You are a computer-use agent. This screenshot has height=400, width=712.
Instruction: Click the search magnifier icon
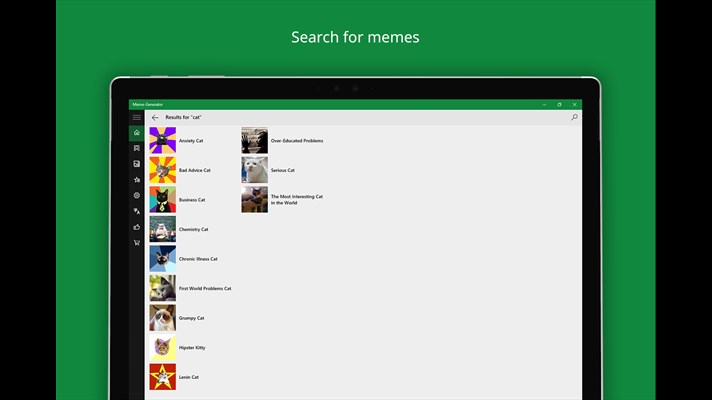[x=574, y=117]
